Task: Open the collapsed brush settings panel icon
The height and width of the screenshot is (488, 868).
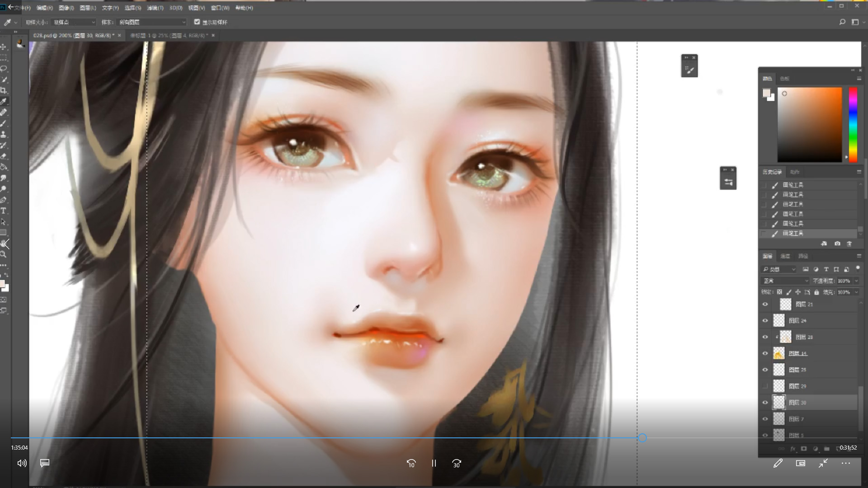Action: (728, 182)
